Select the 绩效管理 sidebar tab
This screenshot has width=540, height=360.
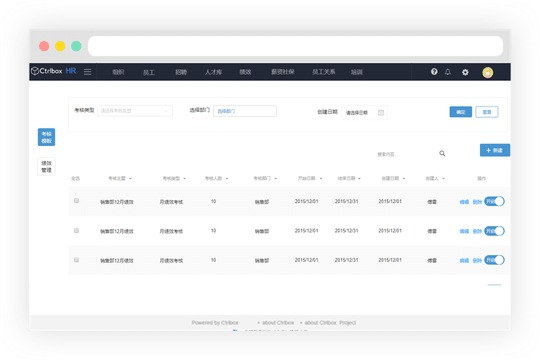[x=46, y=166]
